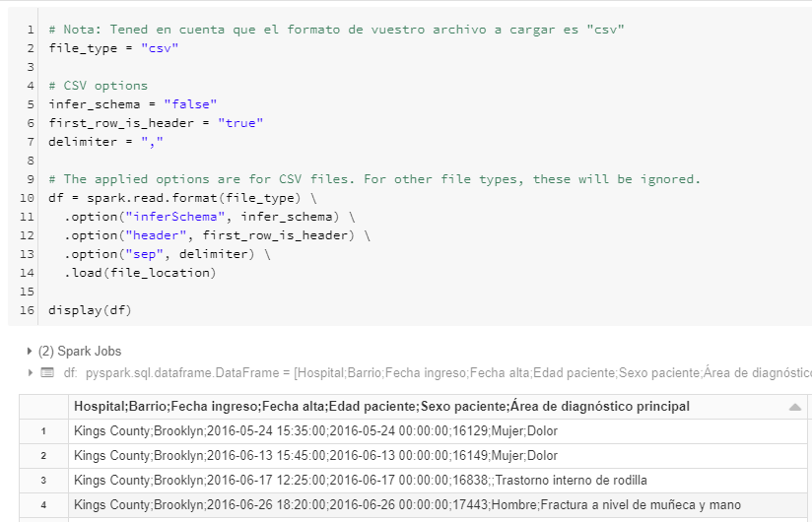Select table row number 2
The width and height of the screenshot is (812, 522).
[x=43, y=456]
